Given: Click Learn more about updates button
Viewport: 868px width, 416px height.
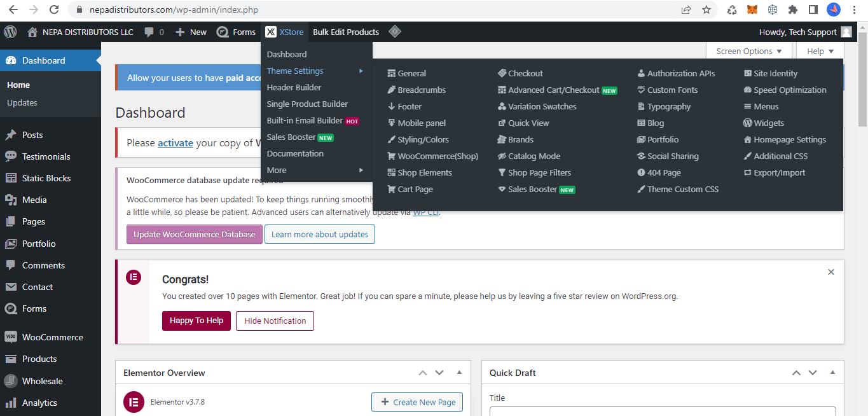Looking at the screenshot, I should pos(320,234).
